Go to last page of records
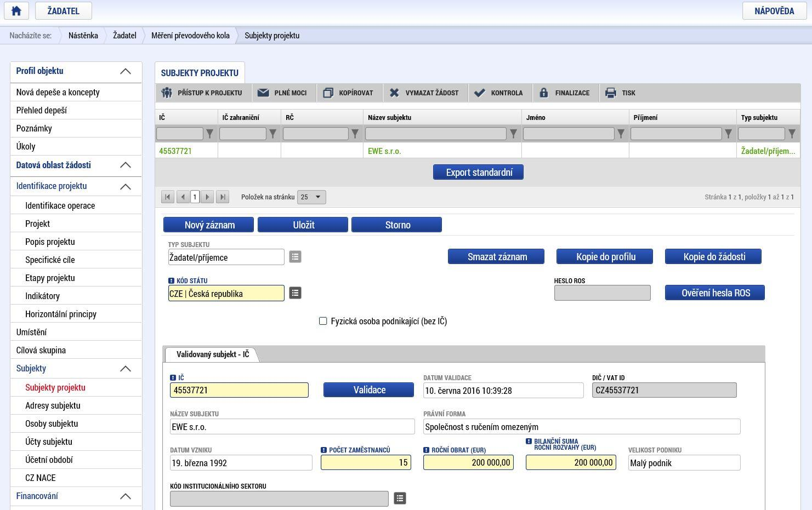This screenshot has height=510, width=812. point(222,197)
